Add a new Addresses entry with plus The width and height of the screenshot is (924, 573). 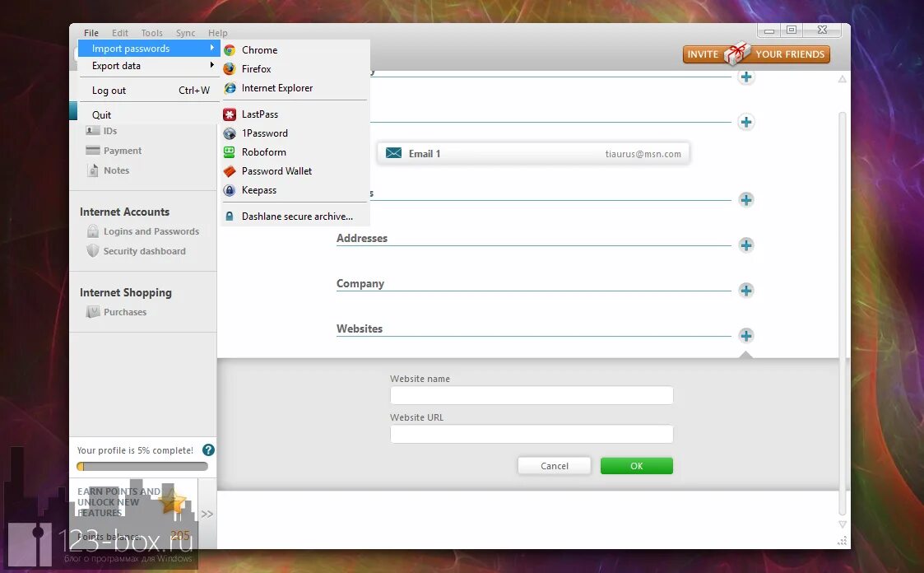tap(746, 245)
